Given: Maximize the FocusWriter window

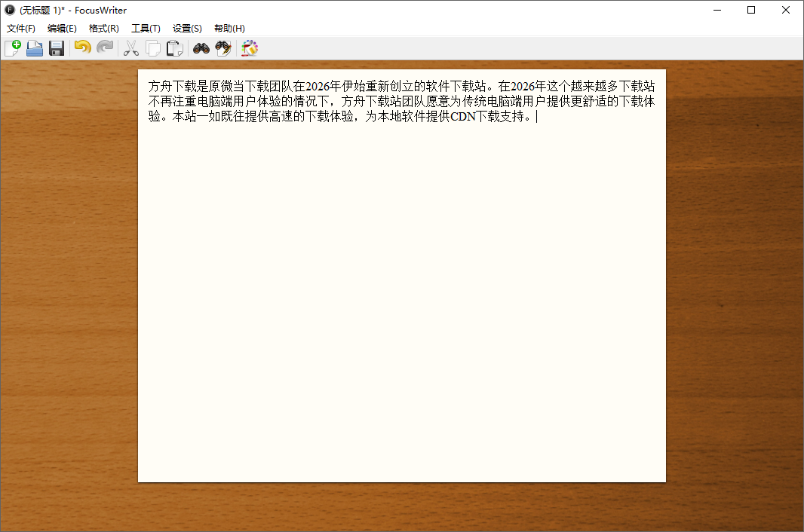Looking at the screenshot, I should coord(751,10).
